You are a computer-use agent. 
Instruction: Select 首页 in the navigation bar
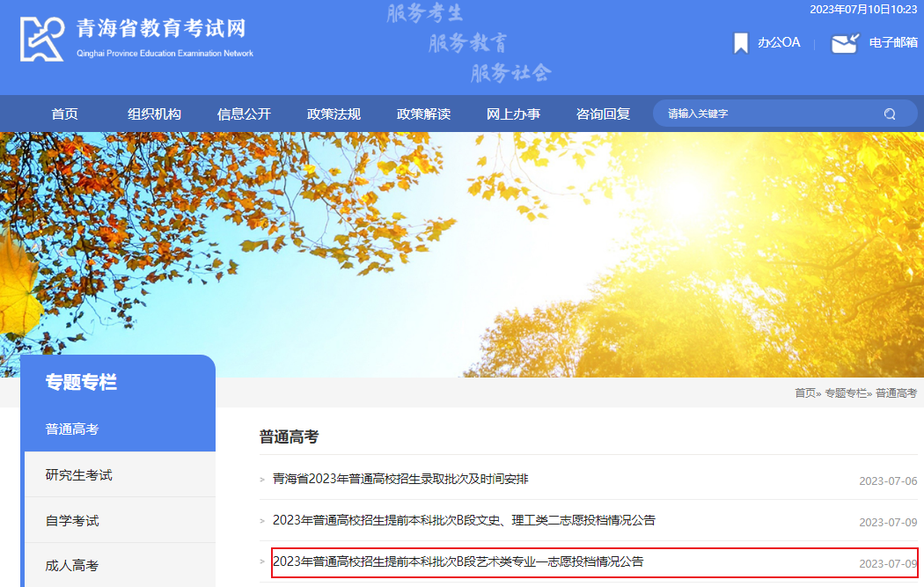click(x=65, y=114)
